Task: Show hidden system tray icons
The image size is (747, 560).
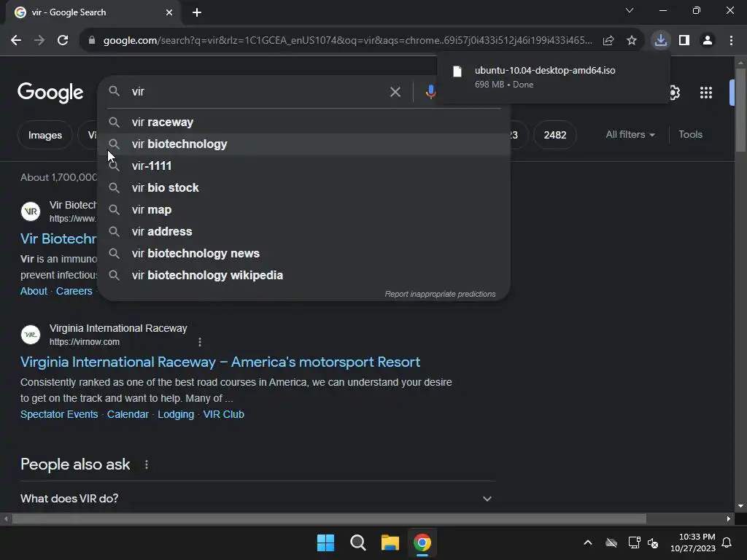Action: pos(588,542)
